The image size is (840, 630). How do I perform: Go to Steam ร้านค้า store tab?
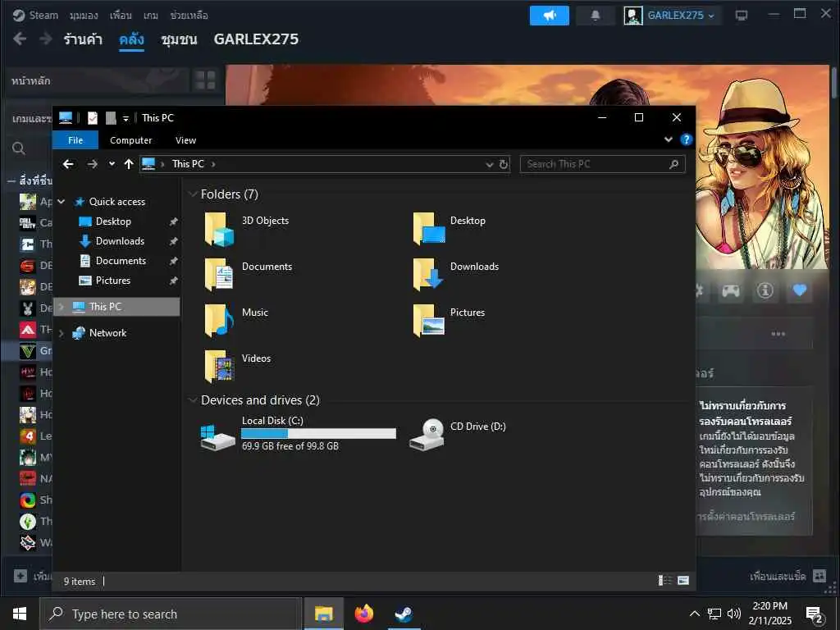tap(83, 39)
